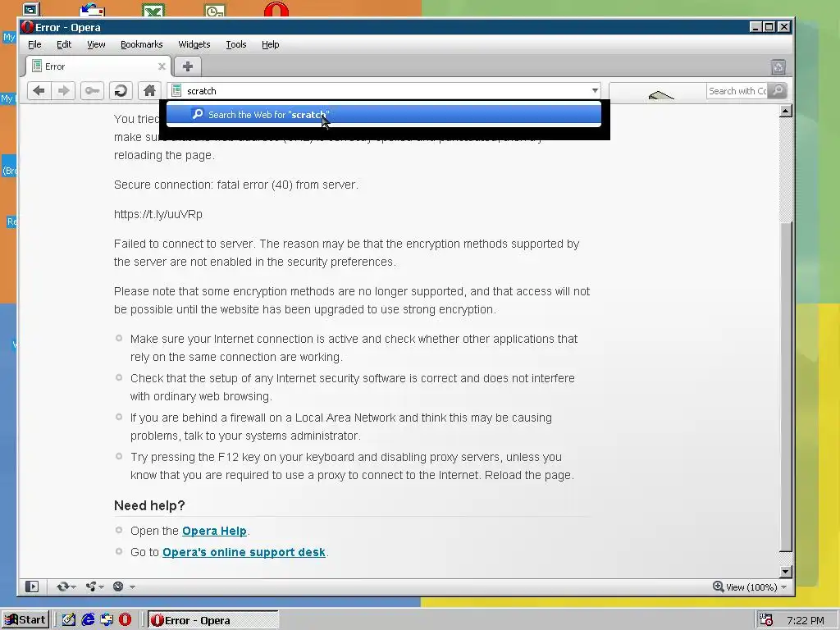
Task: Click the https://t.ly/uuVRp URL text
Action: coord(158,214)
